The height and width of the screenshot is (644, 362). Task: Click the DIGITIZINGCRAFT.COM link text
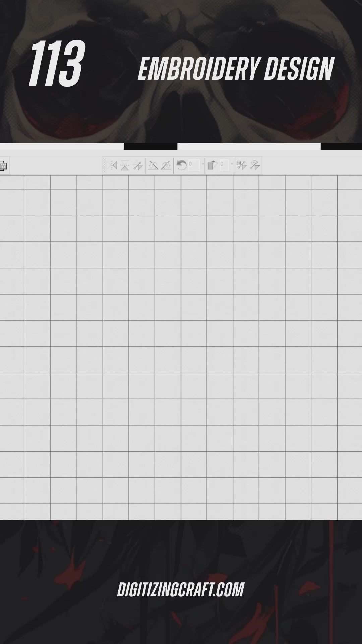[x=181, y=589]
